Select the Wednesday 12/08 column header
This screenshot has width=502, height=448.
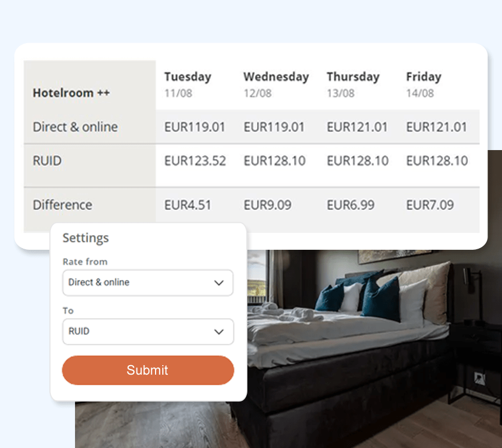(276, 84)
